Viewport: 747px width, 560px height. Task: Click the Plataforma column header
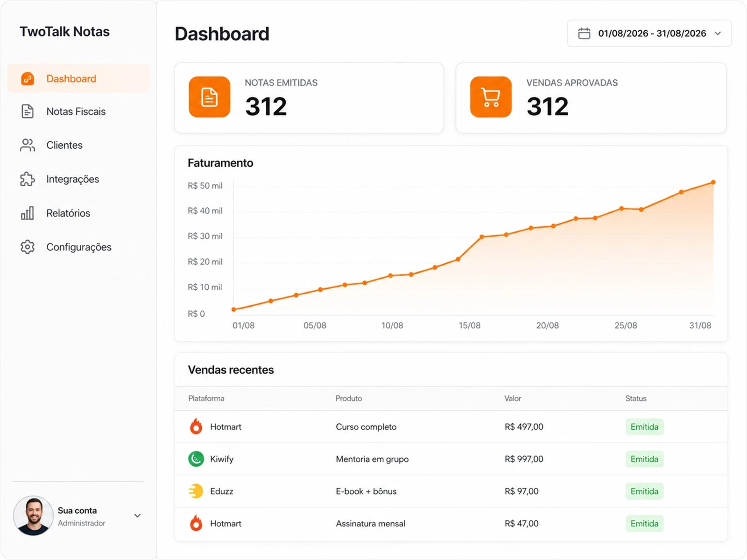[206, 398]
